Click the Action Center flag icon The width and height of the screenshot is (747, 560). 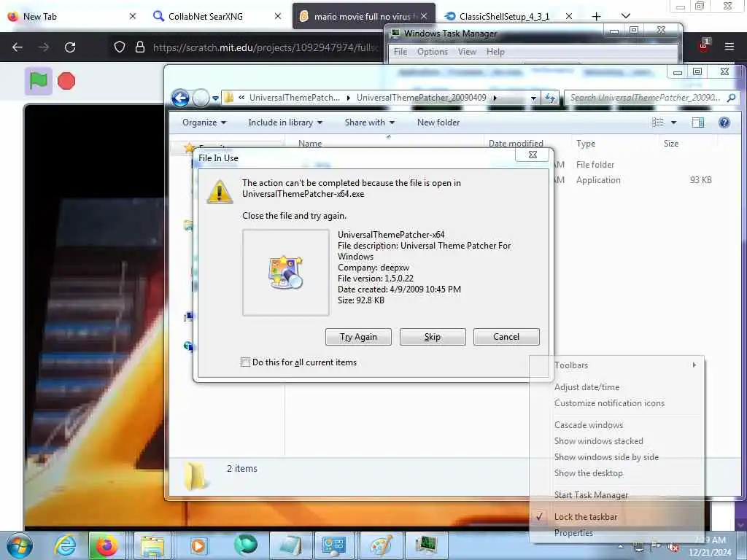coord(656,547)
